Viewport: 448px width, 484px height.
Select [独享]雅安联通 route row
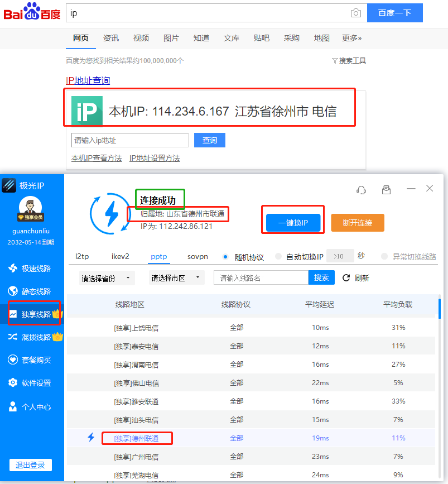coord(251,401)
